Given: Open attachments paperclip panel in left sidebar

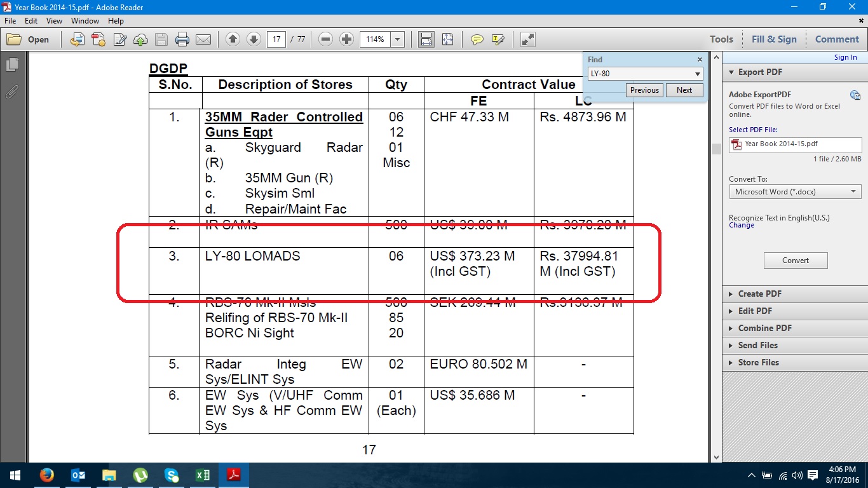Looking at the screenshot, I should coord(11,91).
